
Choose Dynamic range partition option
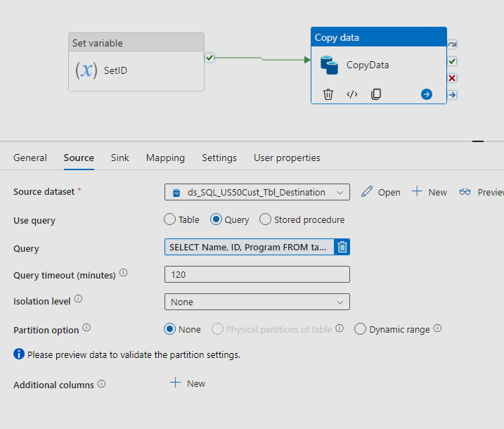[361, 329]
